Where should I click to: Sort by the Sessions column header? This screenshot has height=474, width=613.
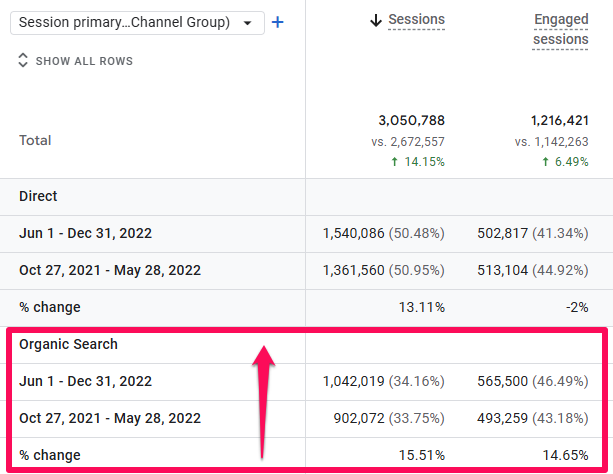(416, 20)
